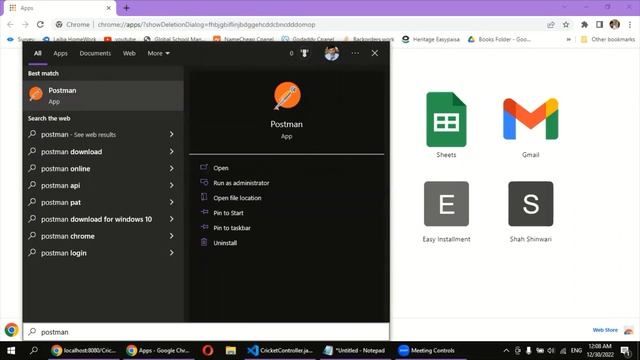Expand postman api suggestion arrow

[171, 185]
